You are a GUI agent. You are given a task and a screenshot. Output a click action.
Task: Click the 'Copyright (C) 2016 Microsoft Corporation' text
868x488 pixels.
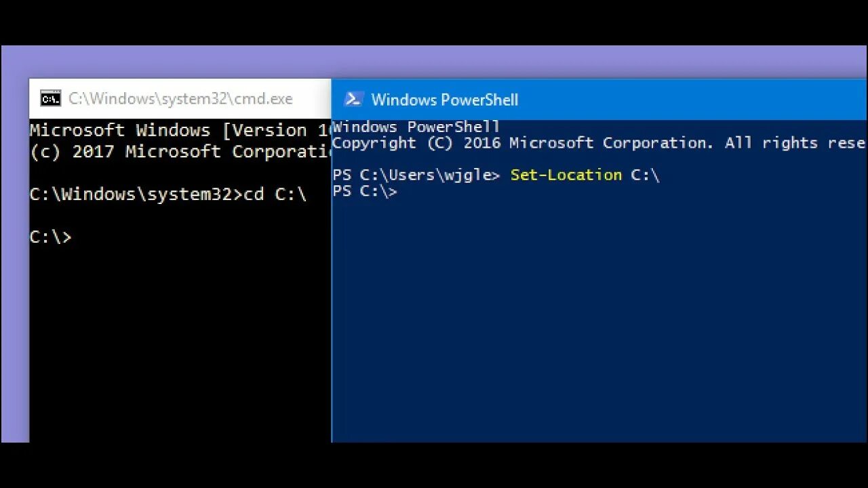522,143
